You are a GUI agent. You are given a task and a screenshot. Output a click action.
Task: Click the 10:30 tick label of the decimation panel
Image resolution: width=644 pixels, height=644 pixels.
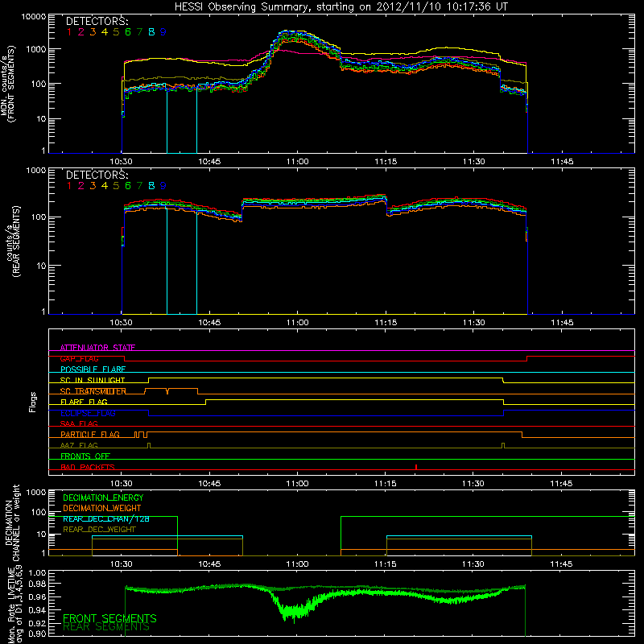(x=122, y=564)
